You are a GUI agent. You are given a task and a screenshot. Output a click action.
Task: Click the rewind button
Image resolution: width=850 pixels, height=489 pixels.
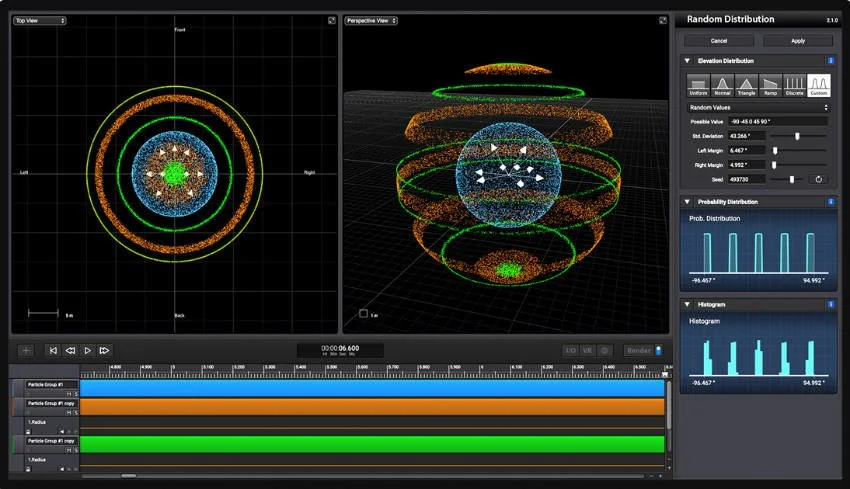(70, 351)
